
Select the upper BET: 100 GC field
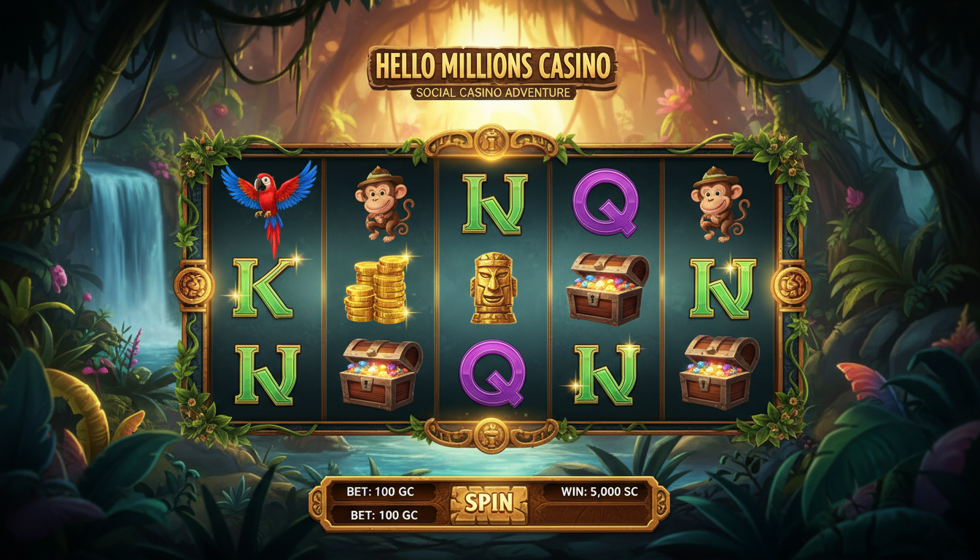[381, 492]
